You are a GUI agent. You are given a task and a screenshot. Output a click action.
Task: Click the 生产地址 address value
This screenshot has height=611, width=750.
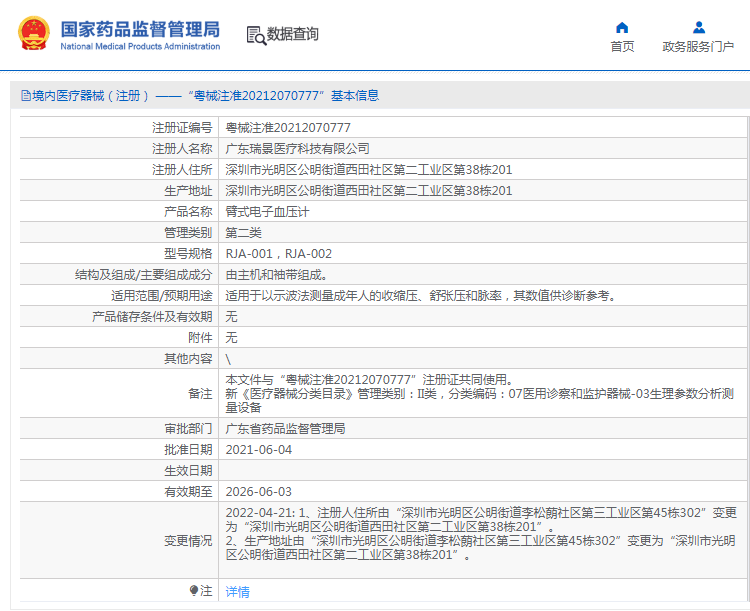[x=369, y=191]
